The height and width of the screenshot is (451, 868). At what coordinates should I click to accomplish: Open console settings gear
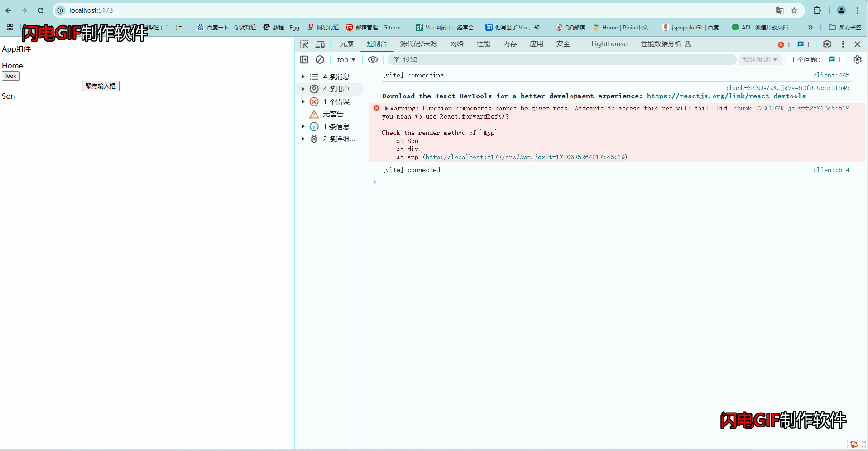858,59
